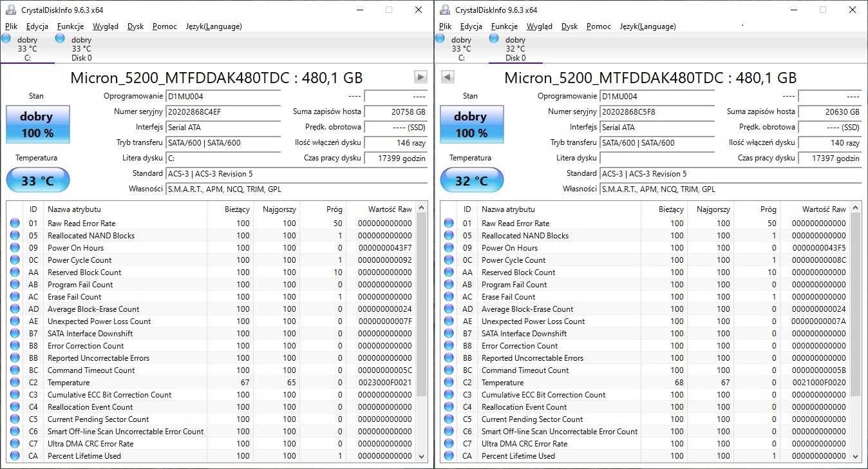Click raw value 0000000043F7 in left window
The width and height of the screenshot is (868, 469).
pyautogui.click(x=385, y=247)
